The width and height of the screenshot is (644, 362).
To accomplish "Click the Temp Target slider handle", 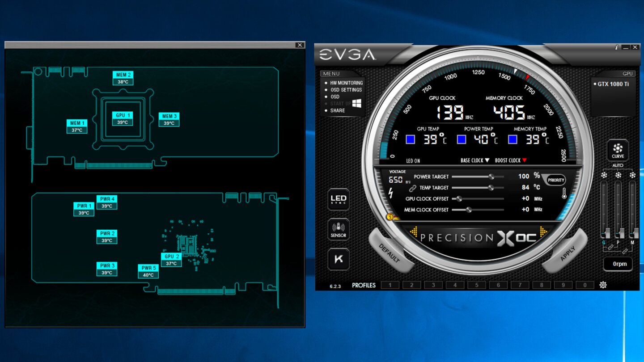I will click(x=491, y=188).
